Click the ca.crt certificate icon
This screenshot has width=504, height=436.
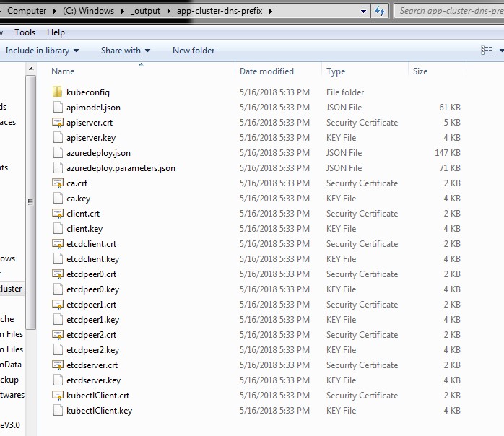[x=58, y=183]
